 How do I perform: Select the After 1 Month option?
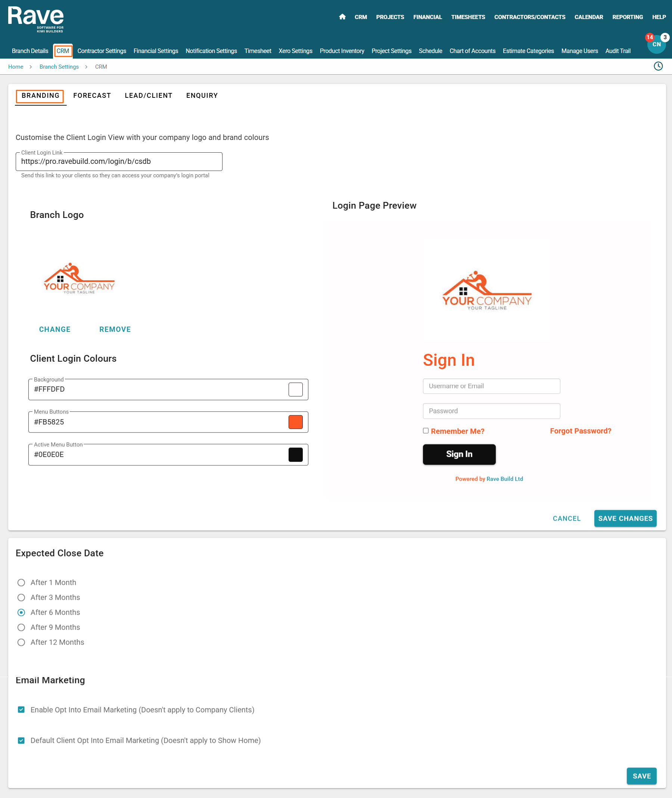(x=21, y=582)
